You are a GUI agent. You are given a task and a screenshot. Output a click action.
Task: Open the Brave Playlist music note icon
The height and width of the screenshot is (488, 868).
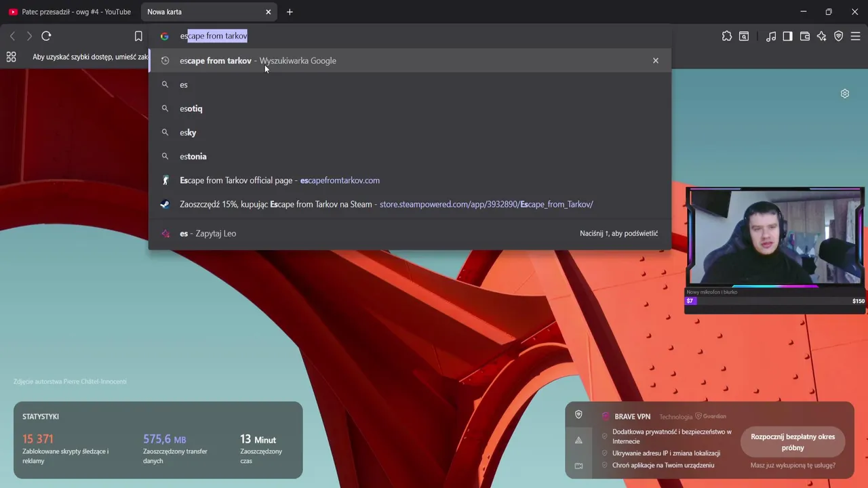click(x=771, y=36)
